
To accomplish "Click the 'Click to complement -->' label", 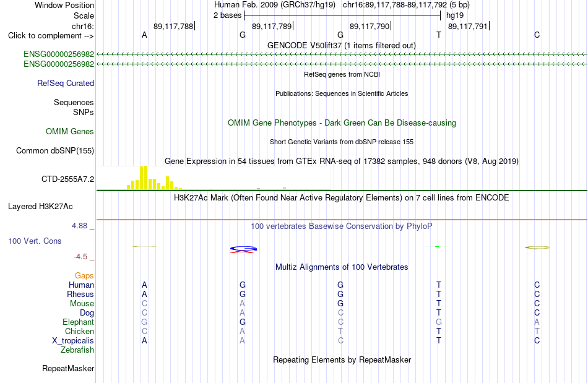I will click(51, 36).
